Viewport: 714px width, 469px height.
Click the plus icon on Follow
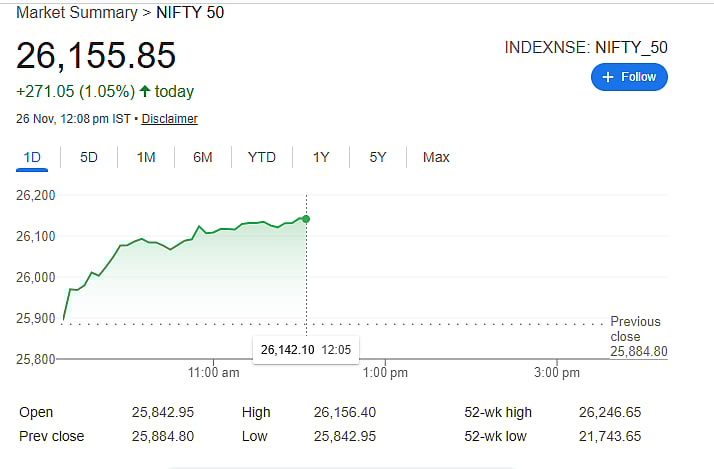(x=607, y=77)
